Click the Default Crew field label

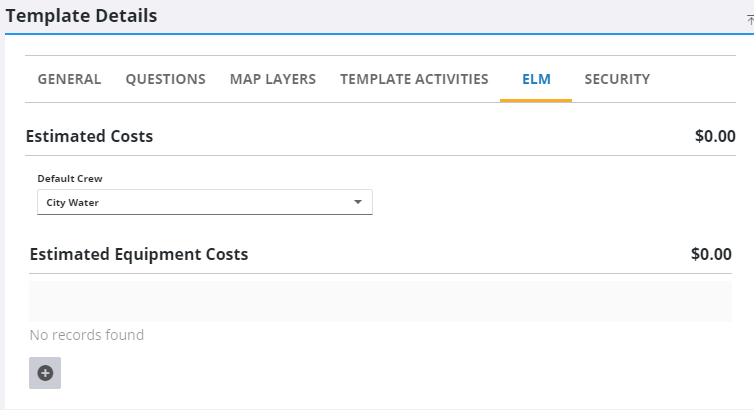[x=70, y=179]
